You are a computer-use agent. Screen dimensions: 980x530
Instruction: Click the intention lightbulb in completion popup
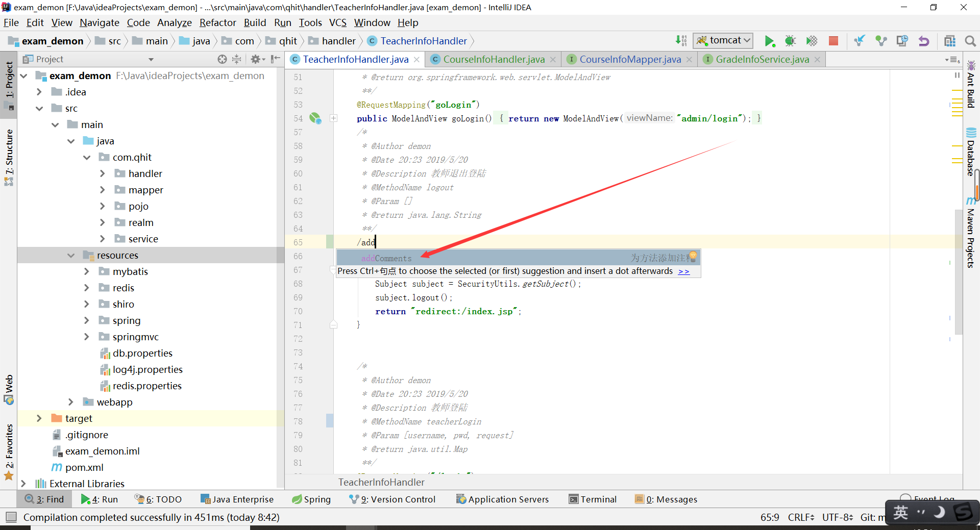coord(693,257)
